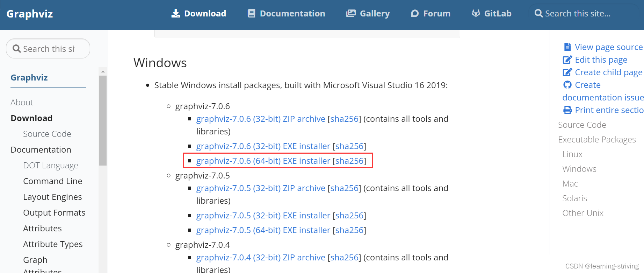Viewport: 644px width, 273px height.
Task: Click the printer icon for Print section
Action: click(567, 110)
